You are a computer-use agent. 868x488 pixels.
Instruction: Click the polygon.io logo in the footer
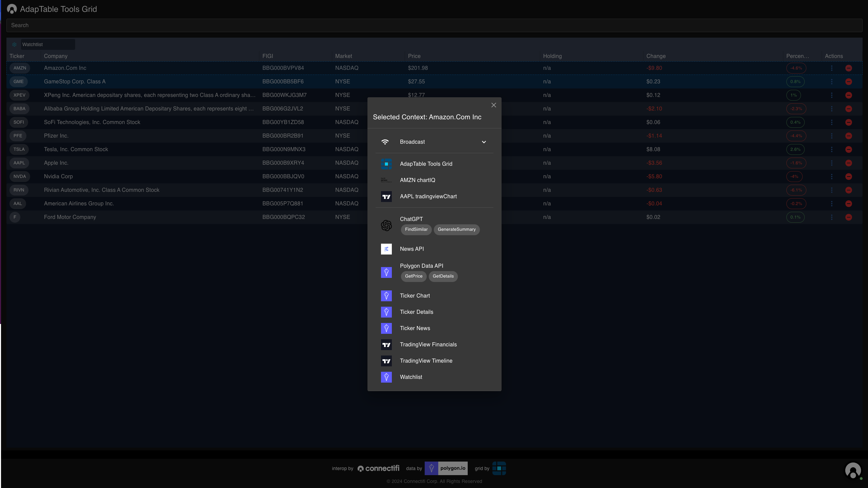point(446,468)
